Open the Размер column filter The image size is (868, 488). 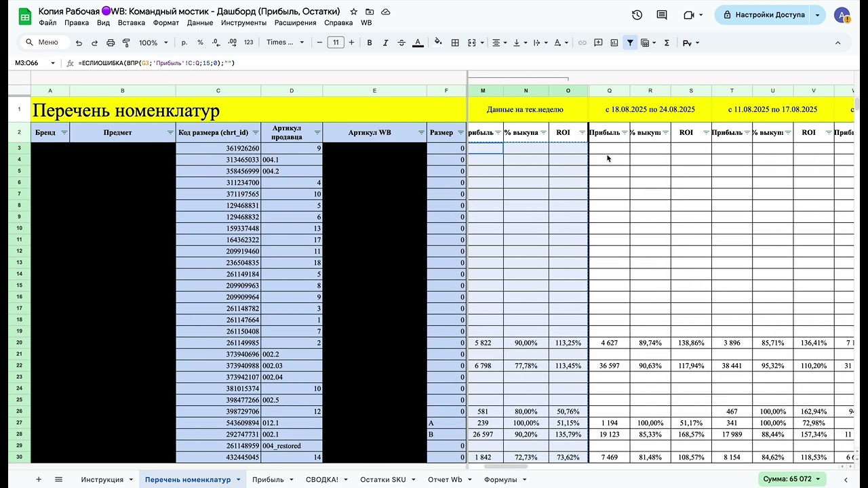click(461, 133)
